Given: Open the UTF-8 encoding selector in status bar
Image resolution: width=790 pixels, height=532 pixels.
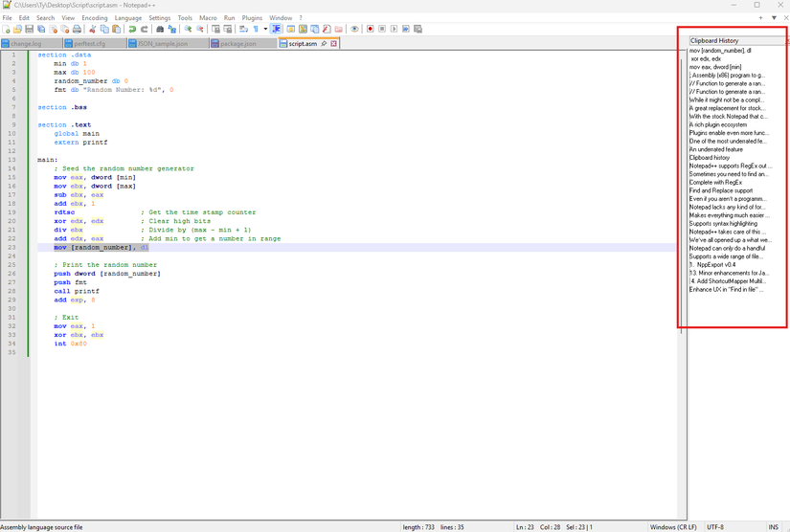Looking at the screenshot, I should click(716, 526).
